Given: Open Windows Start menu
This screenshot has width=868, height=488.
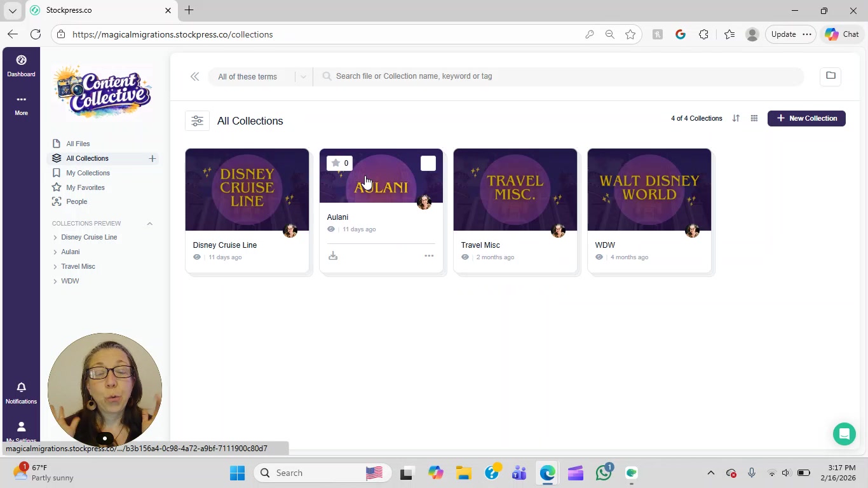Looking at the screenshot, I should click(238, 473).
